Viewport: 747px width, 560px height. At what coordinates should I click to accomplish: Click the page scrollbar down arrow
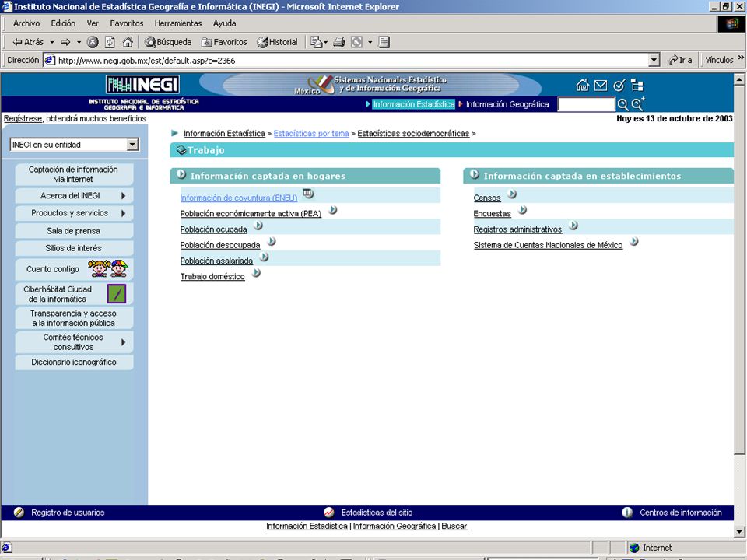tap(739, 532)
